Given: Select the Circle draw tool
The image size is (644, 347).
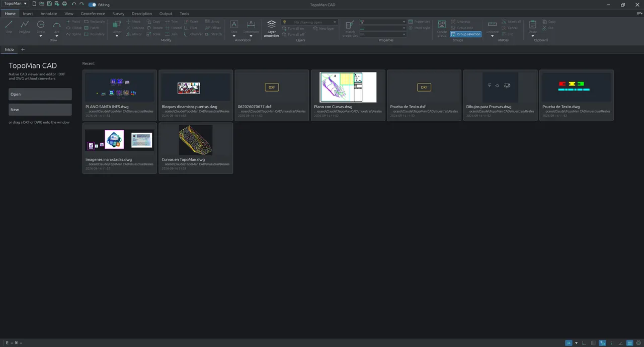Looking at the screenshot, I should (41, 26).
